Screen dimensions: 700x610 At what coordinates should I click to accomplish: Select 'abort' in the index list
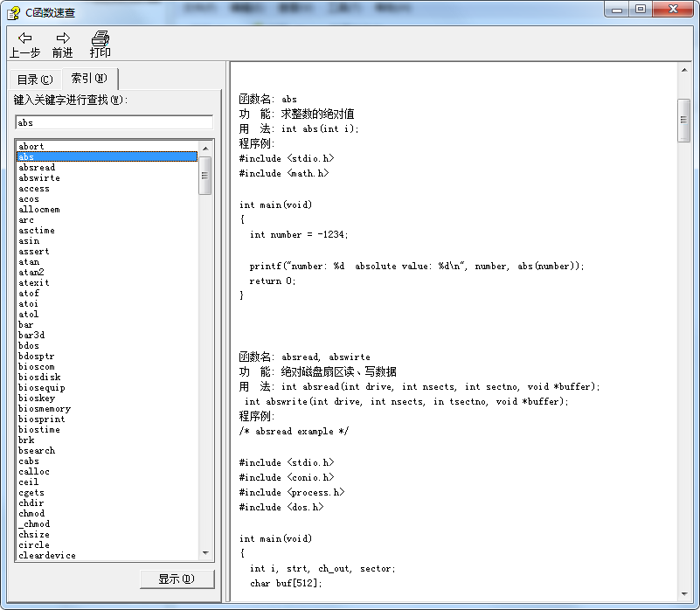[x=31, y=146]
